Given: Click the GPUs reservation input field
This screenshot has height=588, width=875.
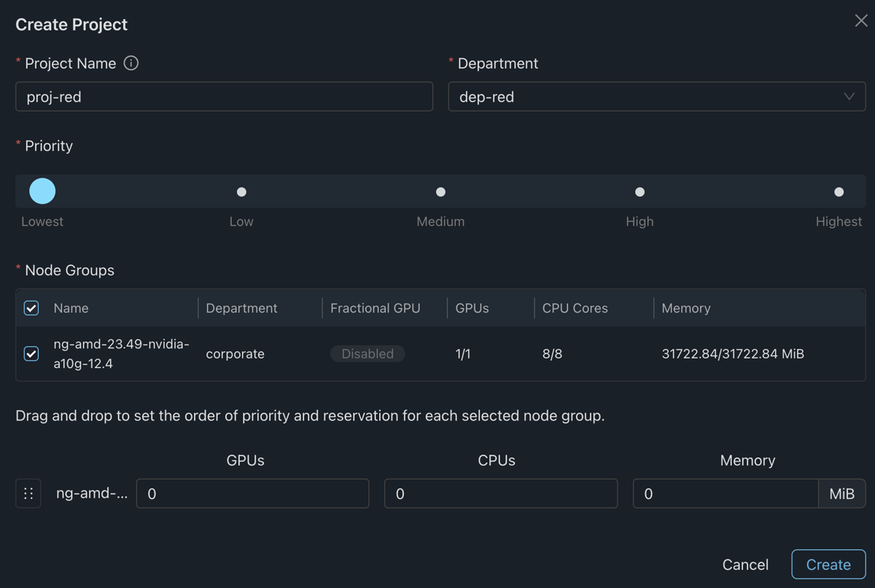Looking at the screenshot, I should tap(252, 493).
